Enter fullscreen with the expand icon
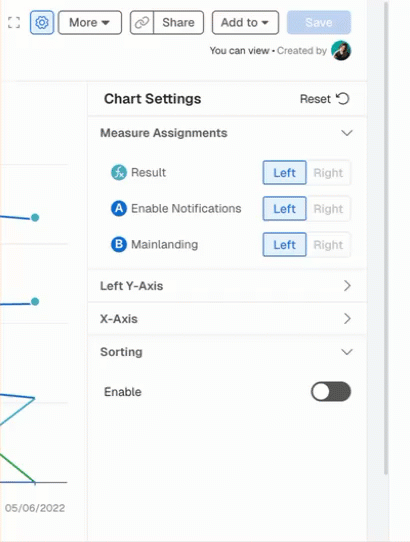 (x=14, y=23)
